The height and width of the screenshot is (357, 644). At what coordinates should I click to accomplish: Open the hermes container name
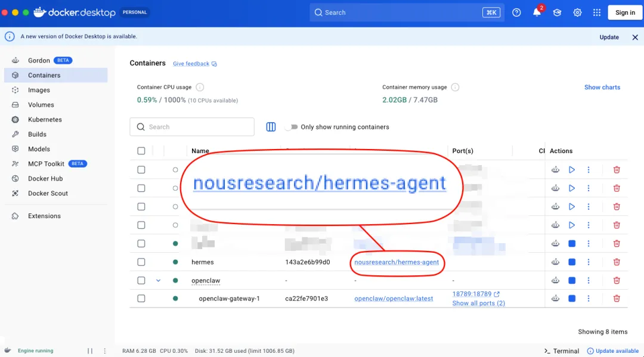pos(203,262)
